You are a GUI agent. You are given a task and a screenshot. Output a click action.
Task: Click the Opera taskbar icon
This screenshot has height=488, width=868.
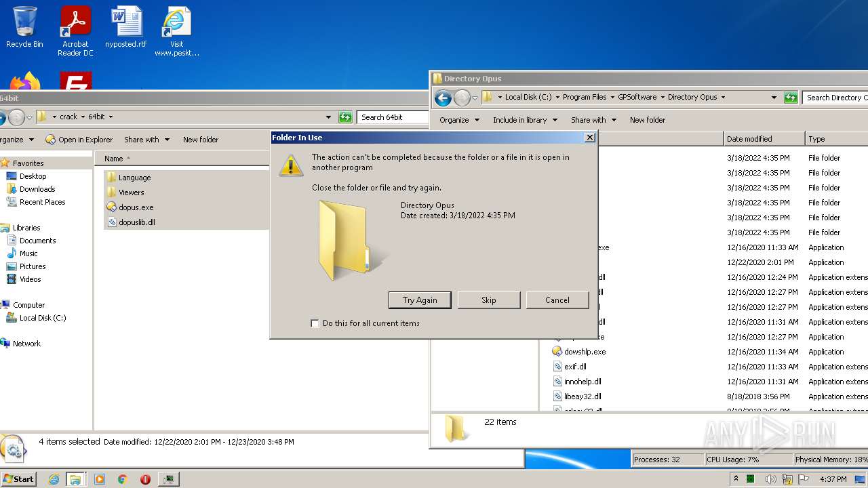145,479
